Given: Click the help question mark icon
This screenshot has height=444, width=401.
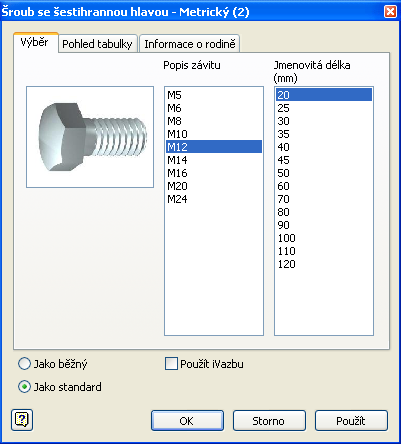Looking at the screenshot, I should click(22, 420).
